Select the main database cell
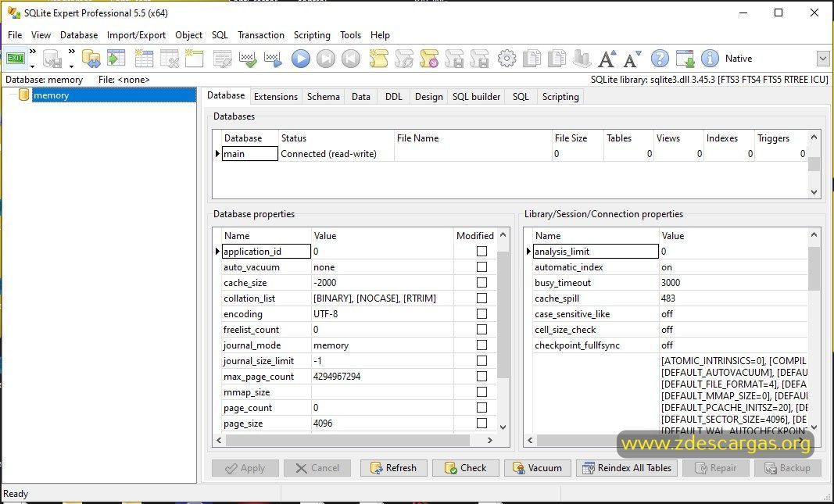Screen dimensions: 834x504 point(249,154)
